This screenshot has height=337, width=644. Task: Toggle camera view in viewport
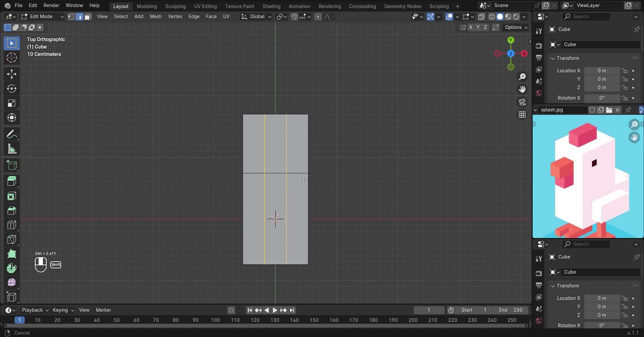pyautogui.click(x=522, y=102)
